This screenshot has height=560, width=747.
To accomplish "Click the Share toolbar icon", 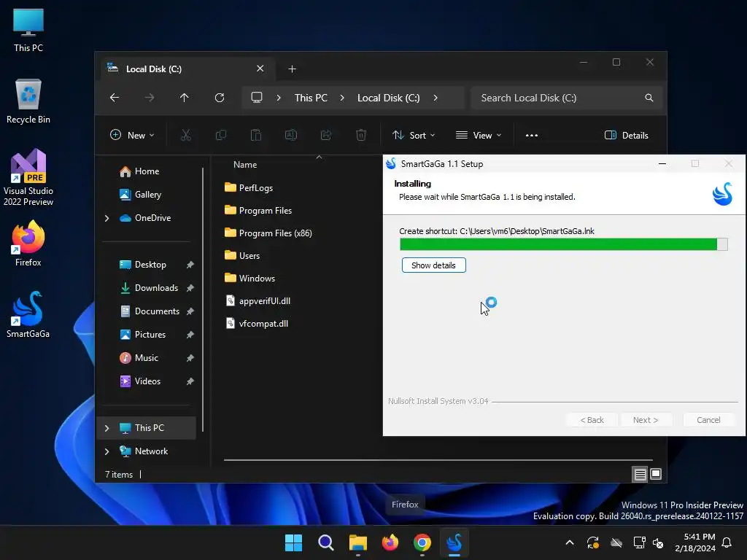I will 326,135.
